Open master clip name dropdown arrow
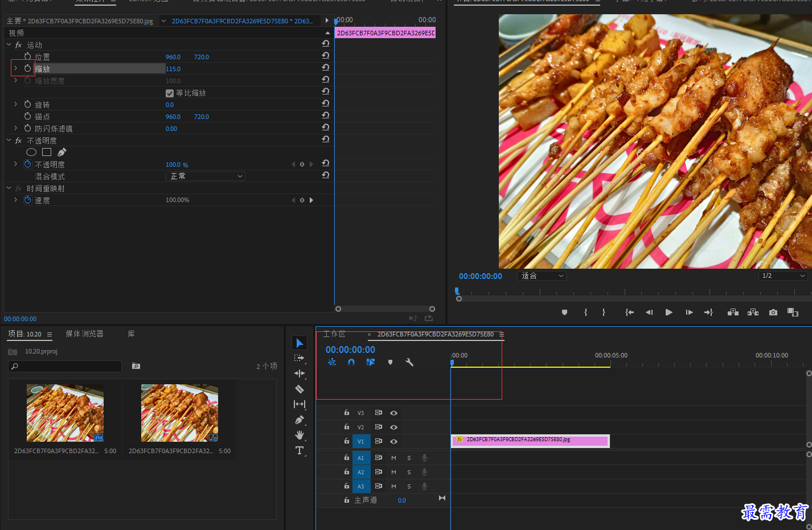Viewport: 812px width, 530px height. [x=164, y=21]
